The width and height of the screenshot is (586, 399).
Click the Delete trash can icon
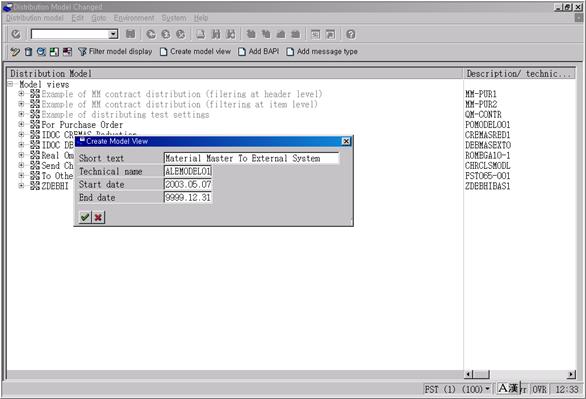click(28, 52)
